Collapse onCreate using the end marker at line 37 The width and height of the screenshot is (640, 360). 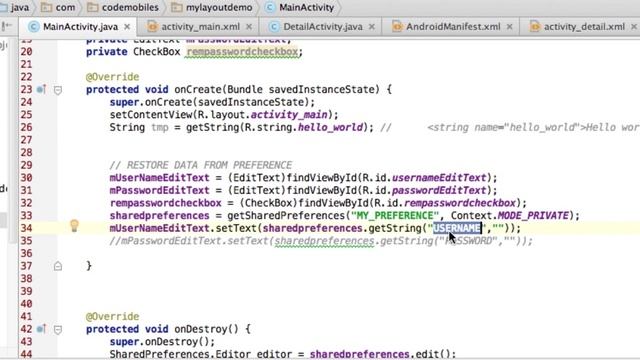coord(58,266)
